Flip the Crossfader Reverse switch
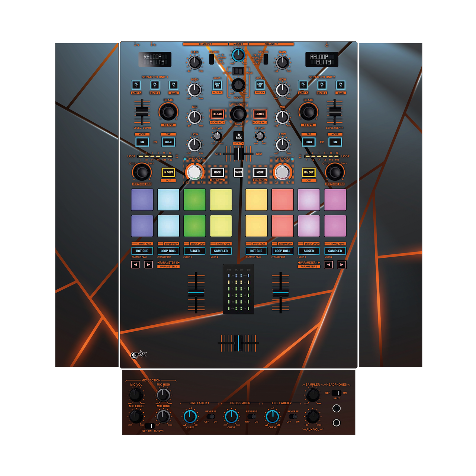The width and height of the screenshot is (476, 476). point(252,416)
